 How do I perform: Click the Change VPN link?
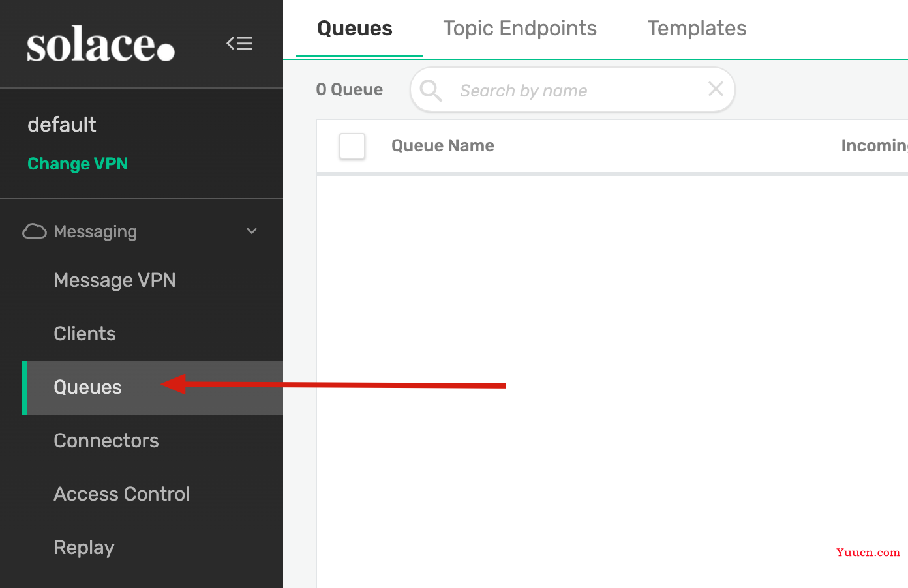point(78,164)
